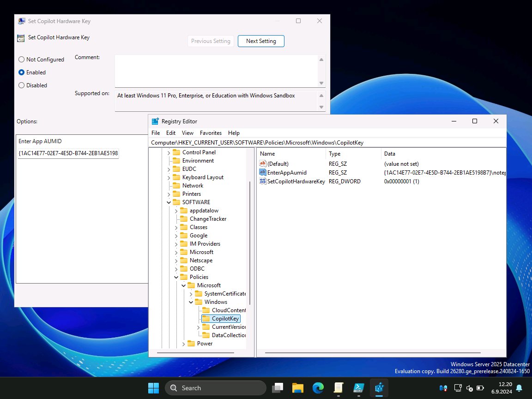Open the Edit menu in Registry Editor

click(170, 133)
